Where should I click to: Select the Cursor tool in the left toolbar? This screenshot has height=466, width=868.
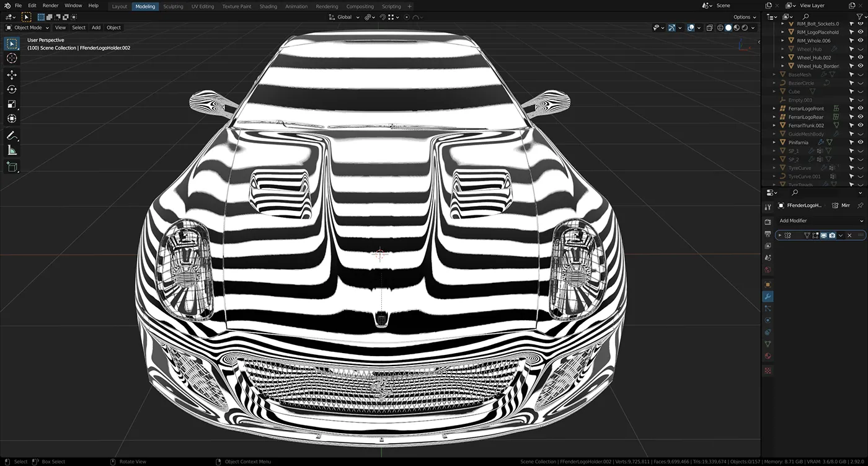pyautogui.click(x=12, y=58)
